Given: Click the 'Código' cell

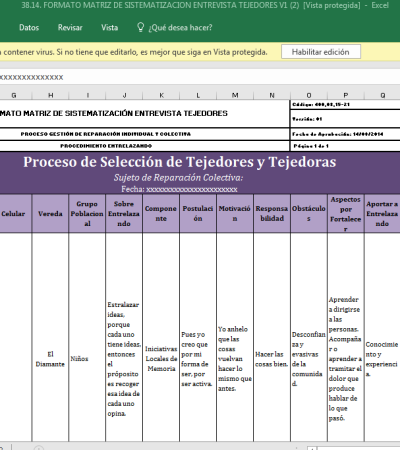Looking at the screenshot, I should (x=345, y=105).
